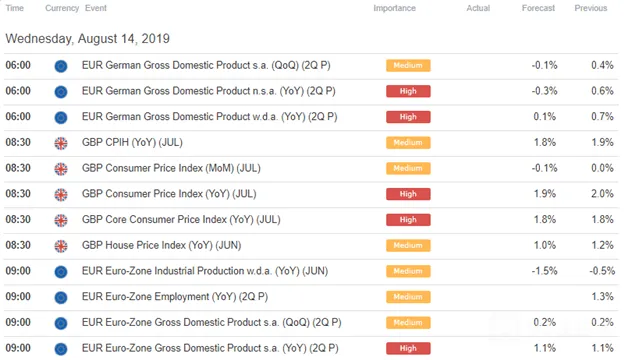Click Medium badge for House Price Index
Screen dimensions: 624x360
408,245
